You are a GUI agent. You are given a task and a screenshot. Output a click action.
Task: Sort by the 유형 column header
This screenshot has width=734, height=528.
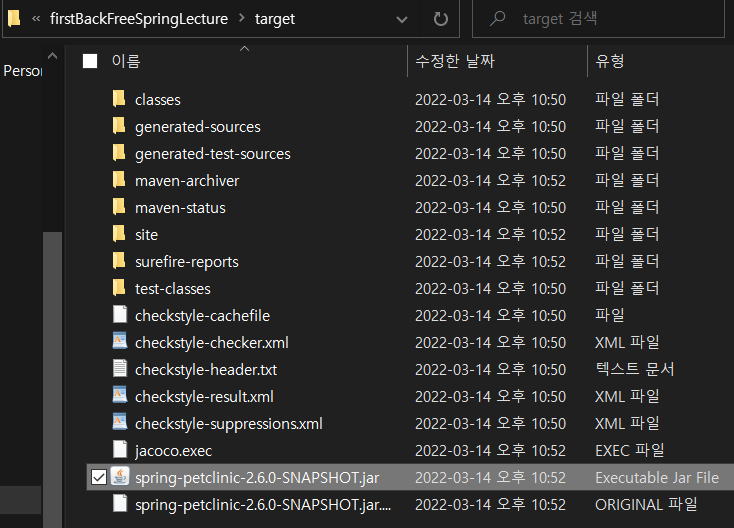(x=609, y=61)
